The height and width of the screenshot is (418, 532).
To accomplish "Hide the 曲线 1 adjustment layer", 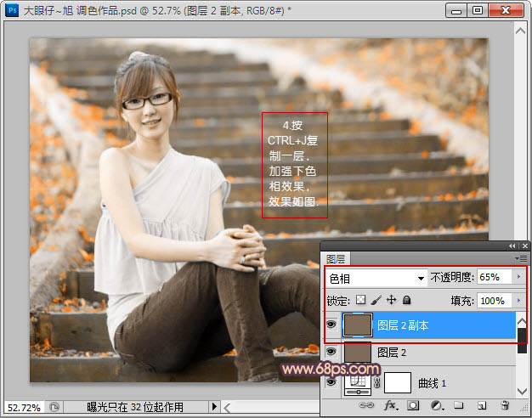I will click(330, 382).
